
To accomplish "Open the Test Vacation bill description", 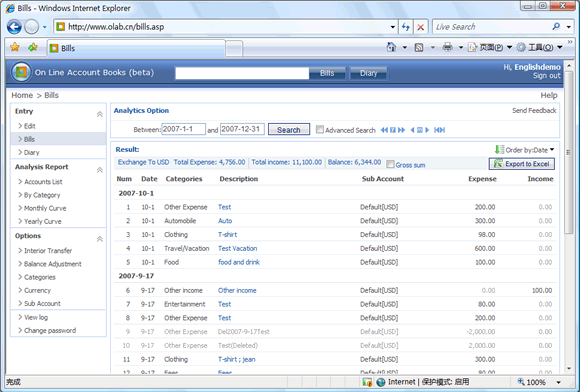I will (x=237, y=249).
